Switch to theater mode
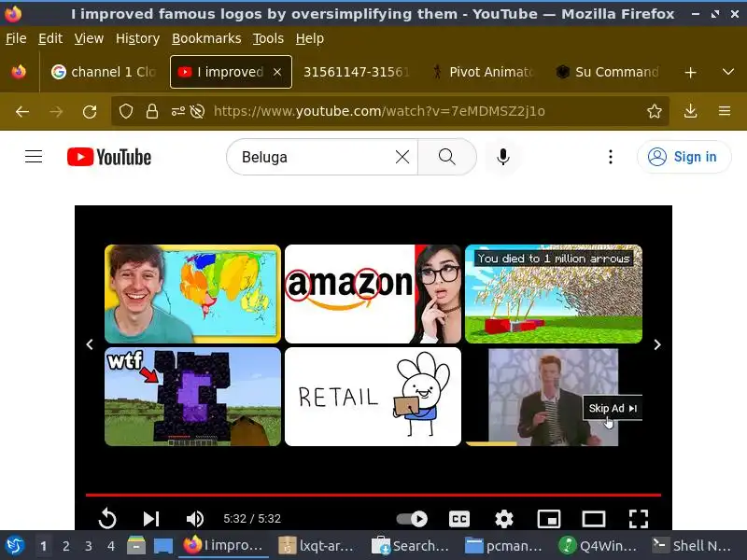Viewport: 747px width, 560px height. coord(594,519)
